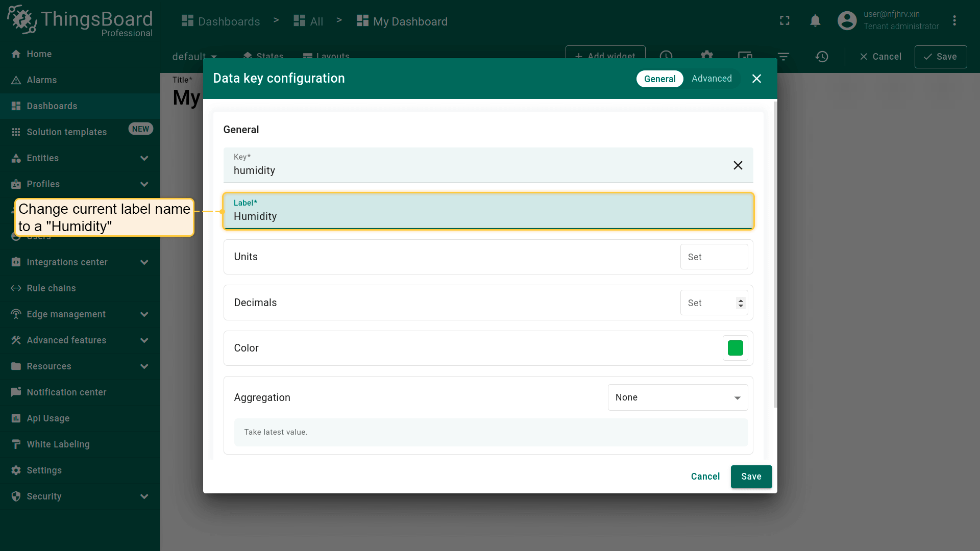Open version control history icon
The width and height of the screenshot is (980, 551).
pyautogui.click(x=821, y=57)
